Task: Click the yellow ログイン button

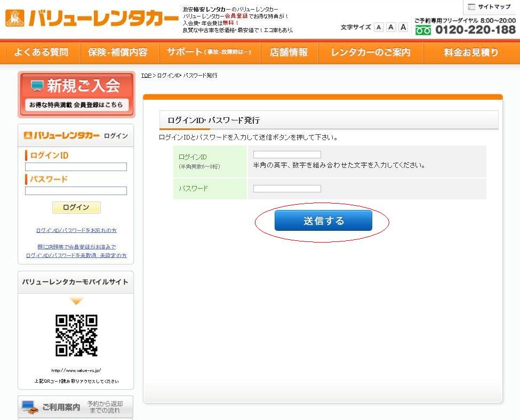Action: pos(76,207)
